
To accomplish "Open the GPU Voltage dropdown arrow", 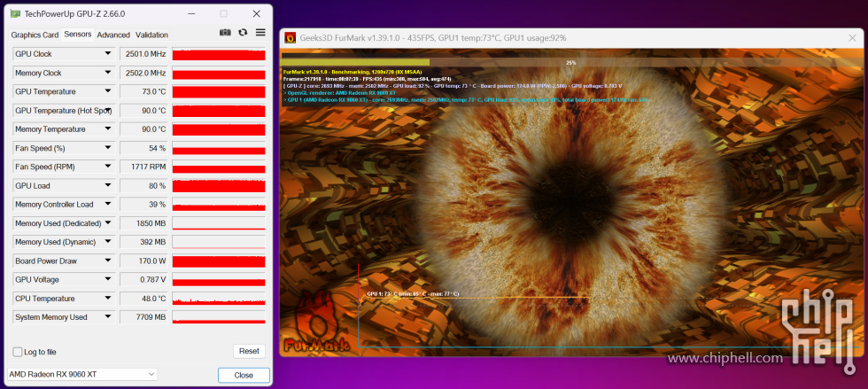I will (108, 280).
